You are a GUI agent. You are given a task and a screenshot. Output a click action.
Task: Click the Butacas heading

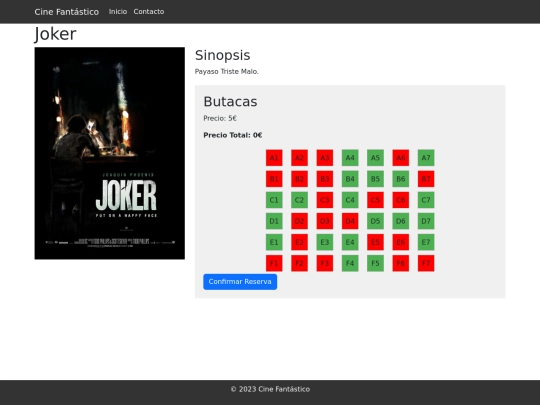(x=230, y=102)
